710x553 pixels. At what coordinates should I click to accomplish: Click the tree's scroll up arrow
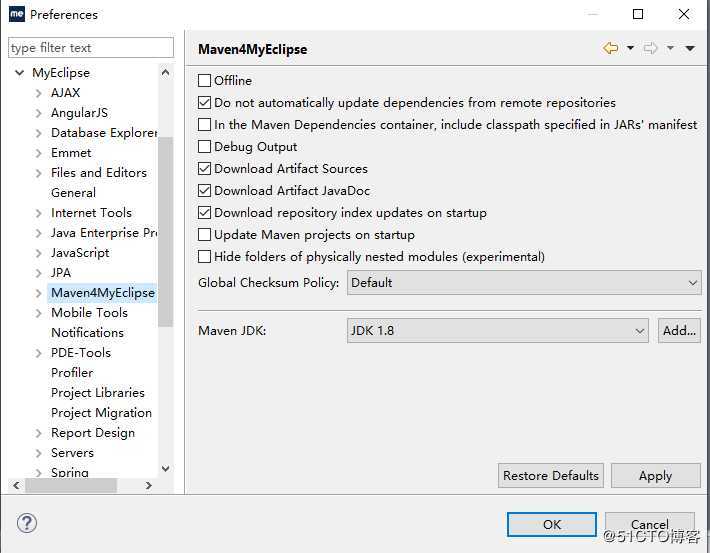click(x=166, y=72)
